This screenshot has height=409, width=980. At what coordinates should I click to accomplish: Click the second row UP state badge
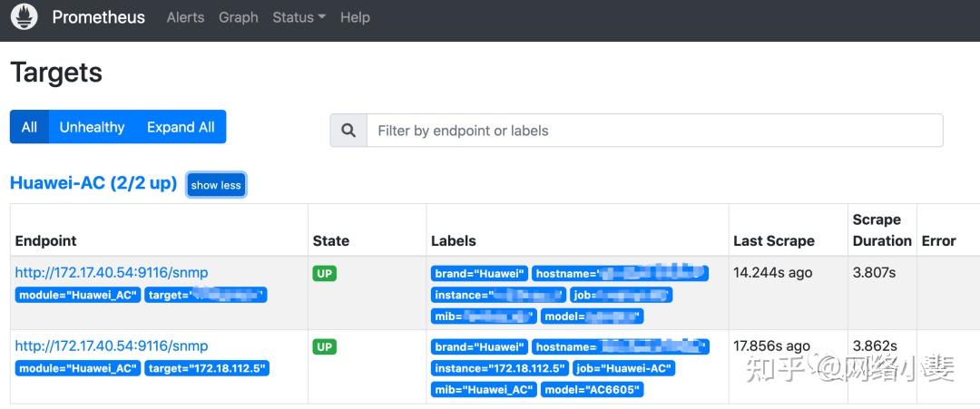point(325,346)
